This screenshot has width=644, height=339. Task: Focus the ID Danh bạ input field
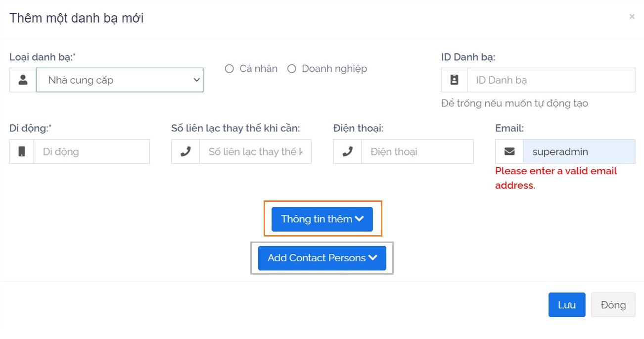coord(551,80)
